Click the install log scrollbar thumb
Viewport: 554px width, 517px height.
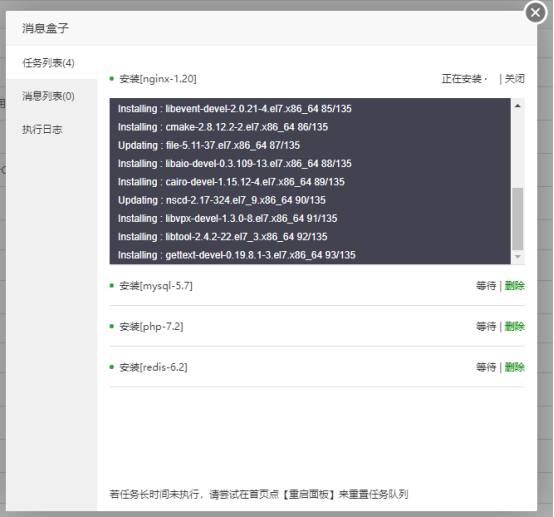[x=518, y=219]
